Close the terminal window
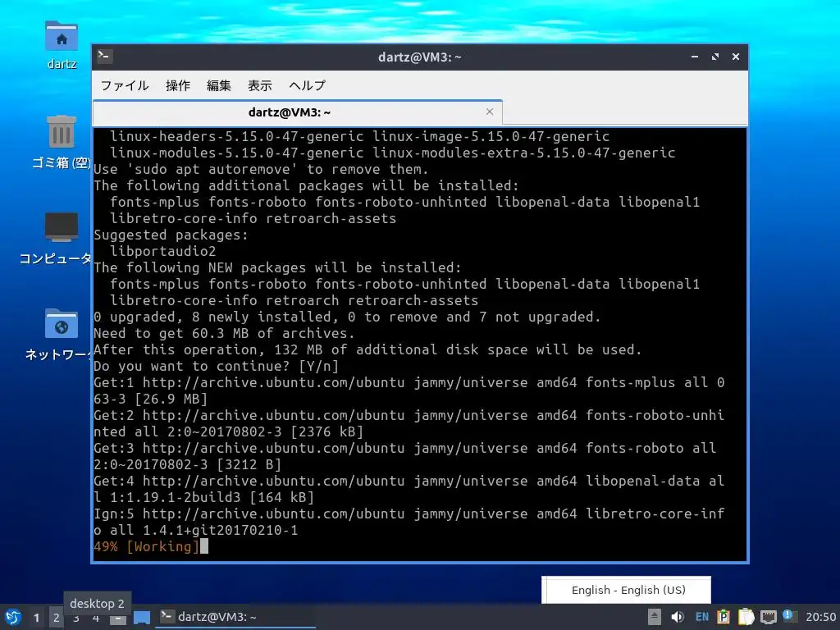Image resolution: width=840 pixels, height=630 pixels. pyautogui.click(x=736, y=57)
